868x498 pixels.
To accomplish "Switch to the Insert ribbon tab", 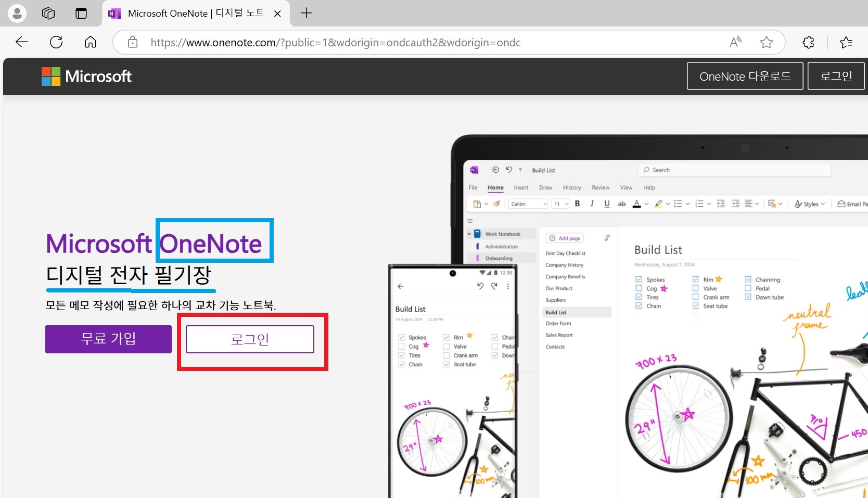I will point(521,187).
